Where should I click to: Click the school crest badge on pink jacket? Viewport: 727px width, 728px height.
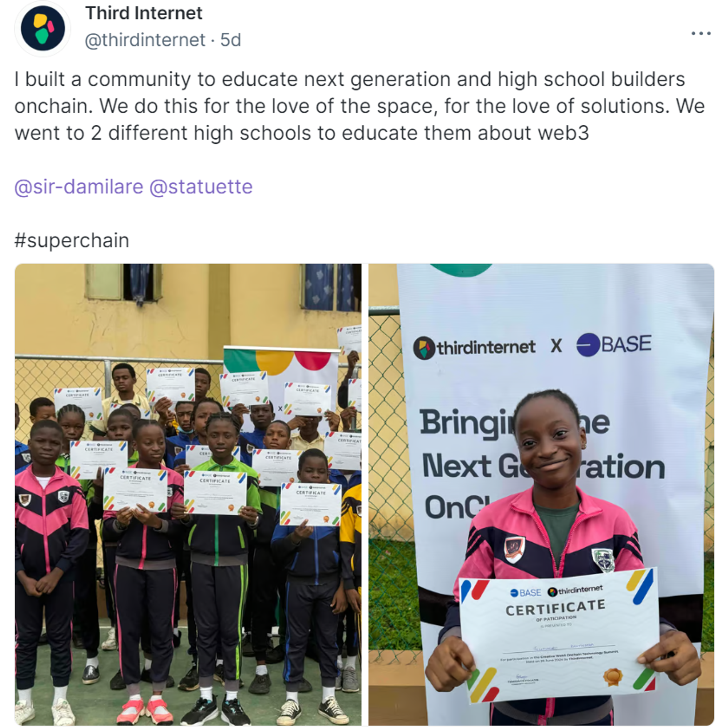click(603, 560)
